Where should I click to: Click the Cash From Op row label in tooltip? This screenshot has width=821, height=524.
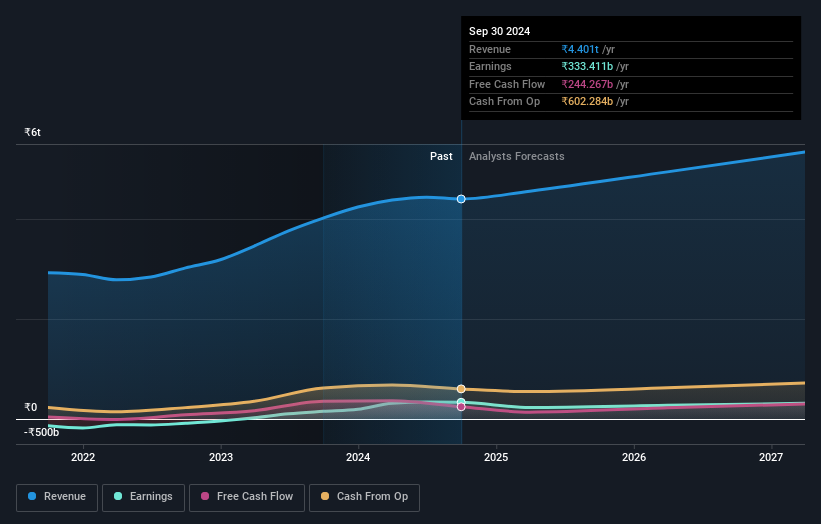[x=504, y=102]
